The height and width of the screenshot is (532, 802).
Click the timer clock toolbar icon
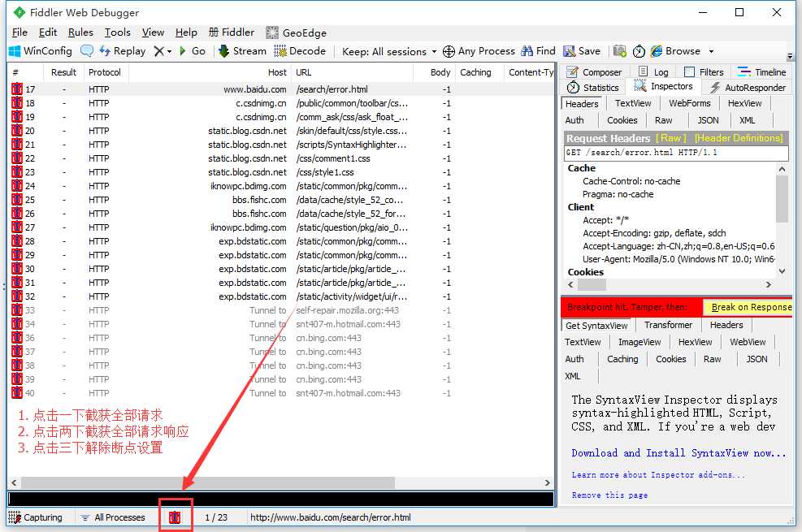tap(639, 51)
